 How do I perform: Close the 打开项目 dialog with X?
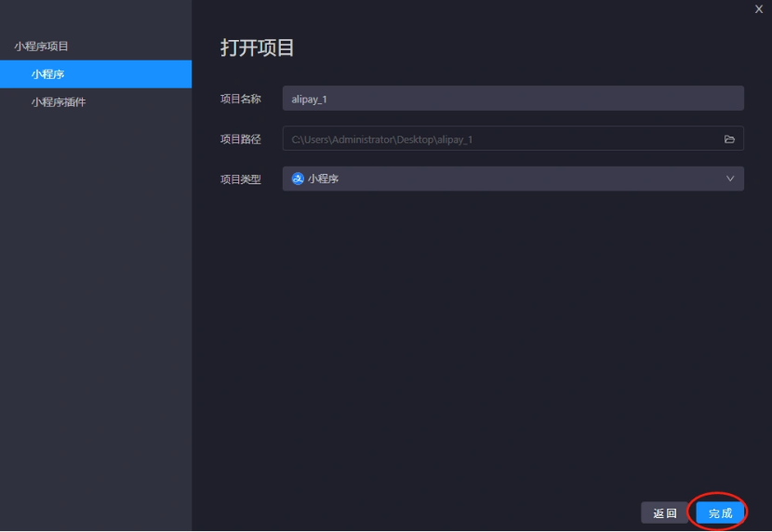[x=759, y=9]
